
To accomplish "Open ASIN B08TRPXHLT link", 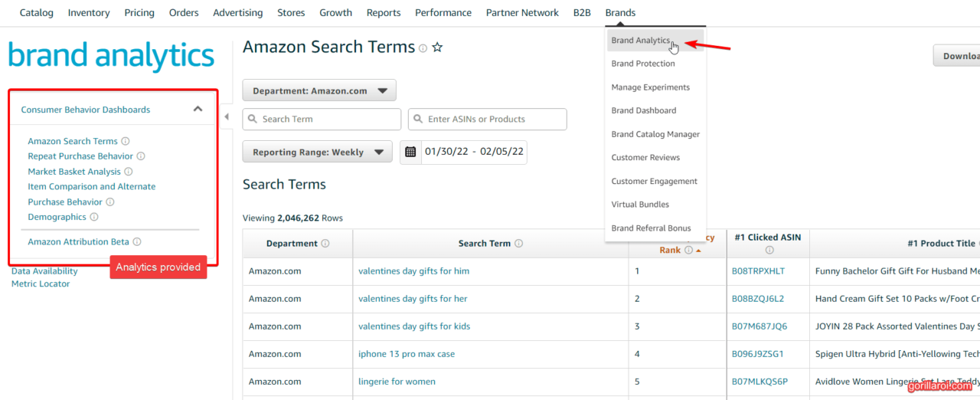I will (758, 271).
